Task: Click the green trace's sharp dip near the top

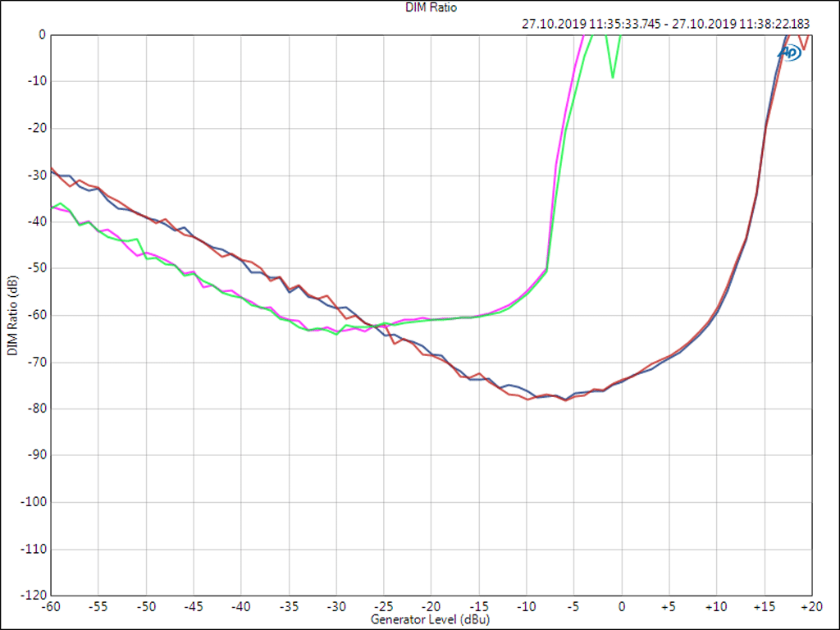Action: click(x=612, y=77)
